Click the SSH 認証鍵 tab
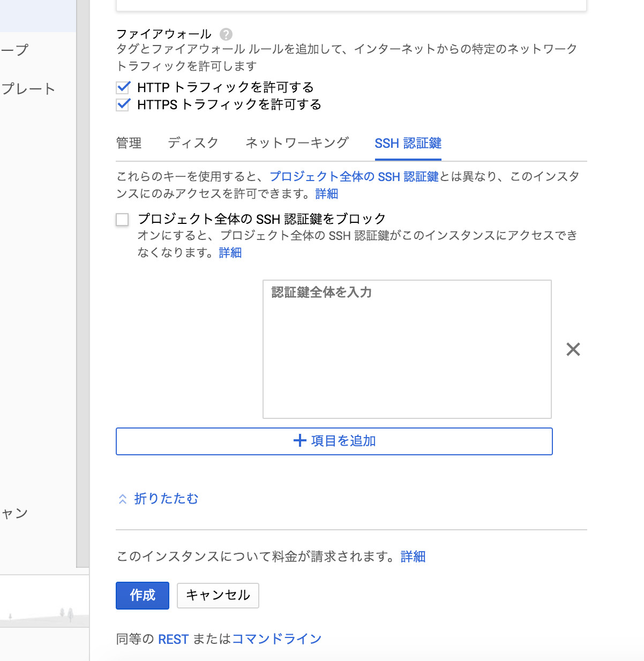 pos(408,143)
